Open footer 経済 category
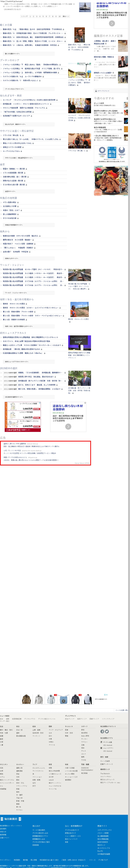Viewport: 130px width, 868px height. coord(34,726)
